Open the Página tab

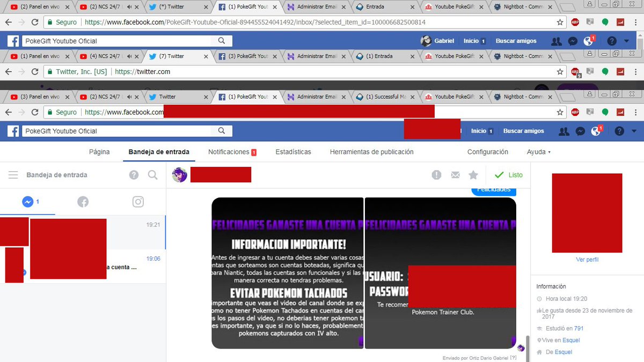tap(99, 152)
